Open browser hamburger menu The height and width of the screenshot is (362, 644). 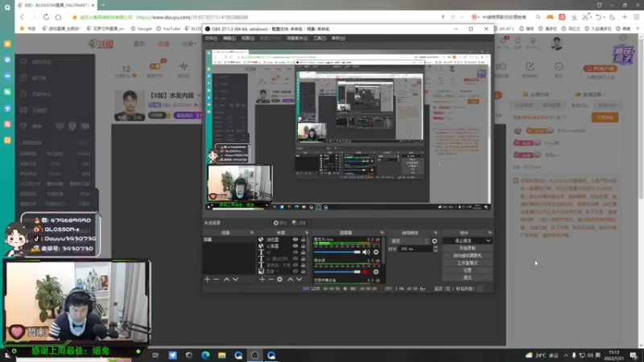(x=637, y=17)
